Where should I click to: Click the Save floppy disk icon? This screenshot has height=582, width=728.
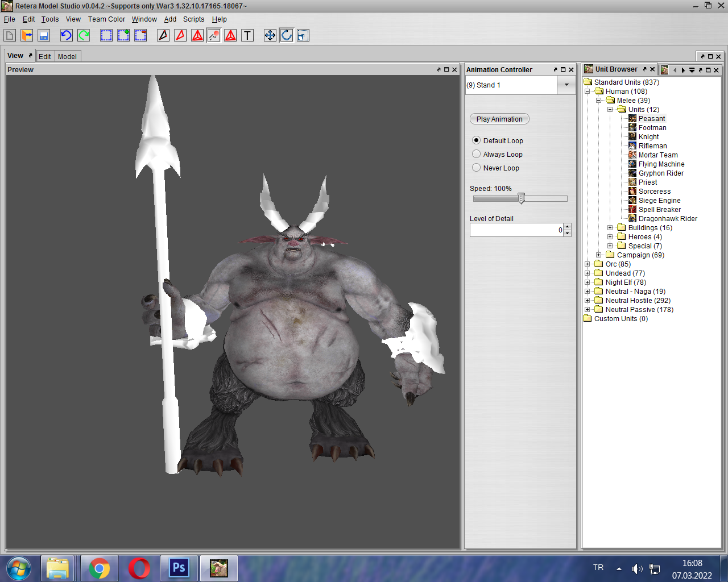(44, 35)
